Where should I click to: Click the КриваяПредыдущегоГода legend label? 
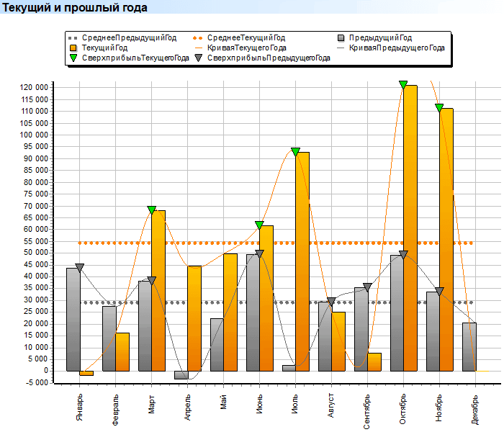(x=397, y=48)
